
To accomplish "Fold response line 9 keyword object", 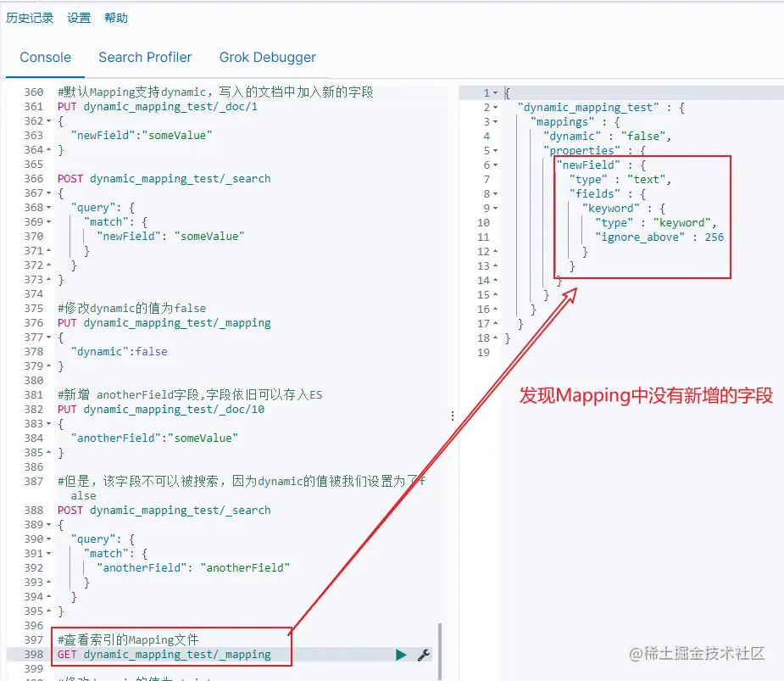I will point(496,208).
